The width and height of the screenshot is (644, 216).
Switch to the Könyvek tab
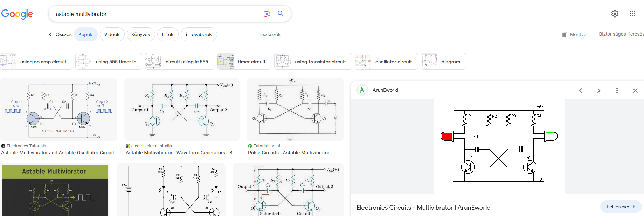[140, 34]
